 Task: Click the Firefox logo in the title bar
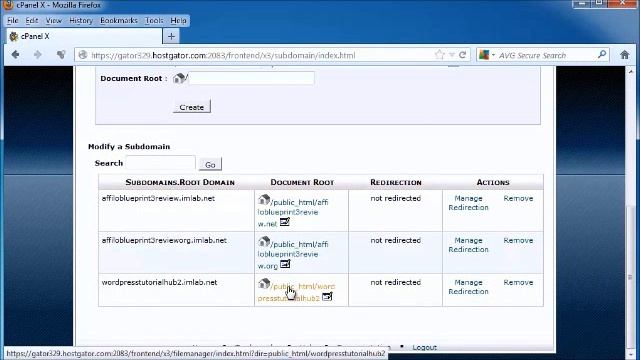[x=8, y=5]
